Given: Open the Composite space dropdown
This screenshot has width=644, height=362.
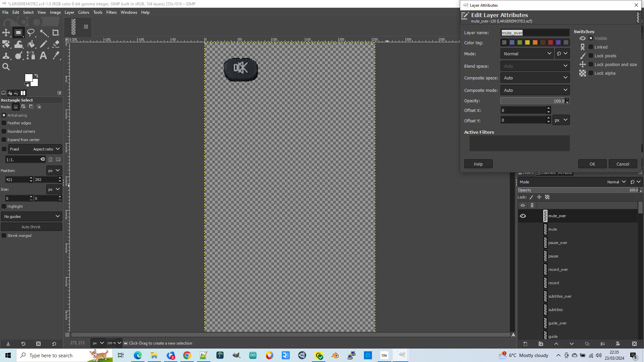Looking at the screenshot, I should click(x=535, y=78).
